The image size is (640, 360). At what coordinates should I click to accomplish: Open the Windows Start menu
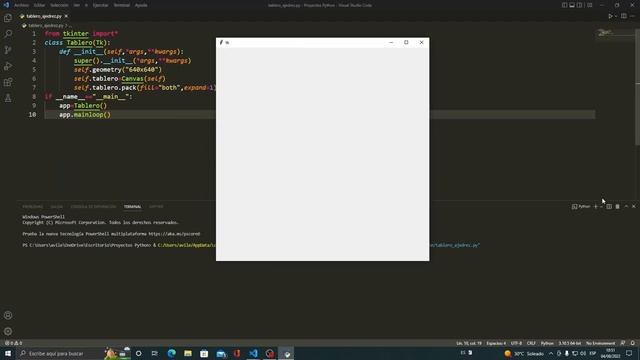coord(8,353)
